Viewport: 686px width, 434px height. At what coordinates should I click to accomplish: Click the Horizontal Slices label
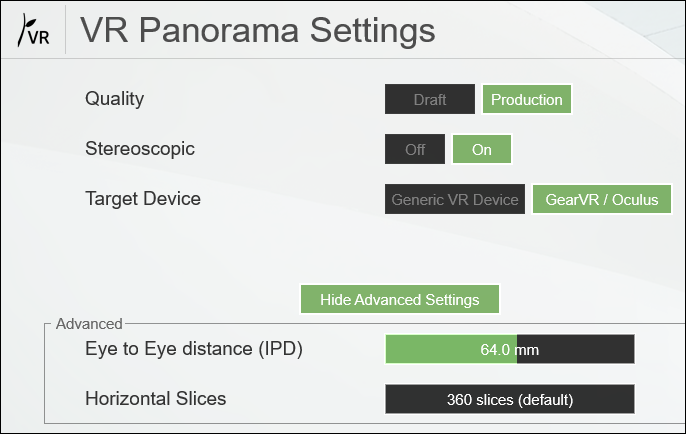pyautogui.click(x=156, y=399)
